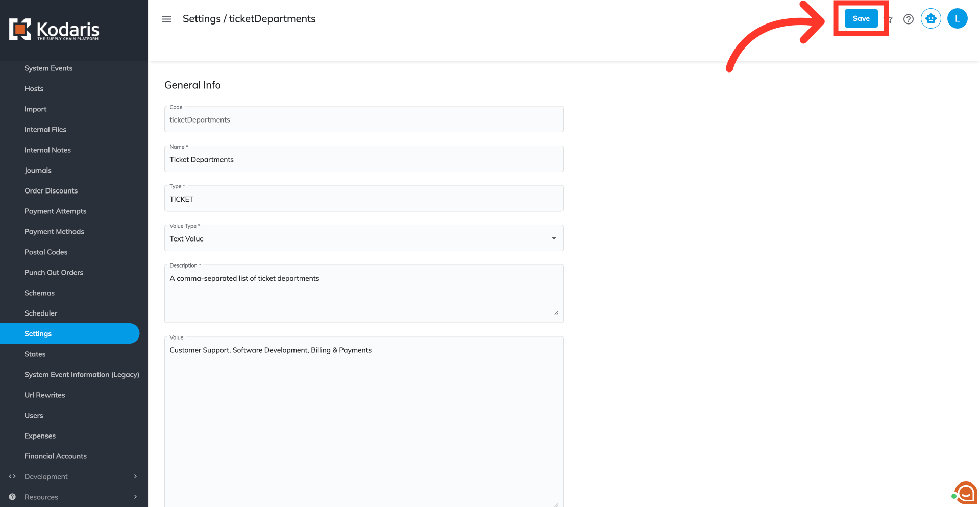Click the Save button
The width and height of the screenshot is (980, 507).
tap(861, 18)
